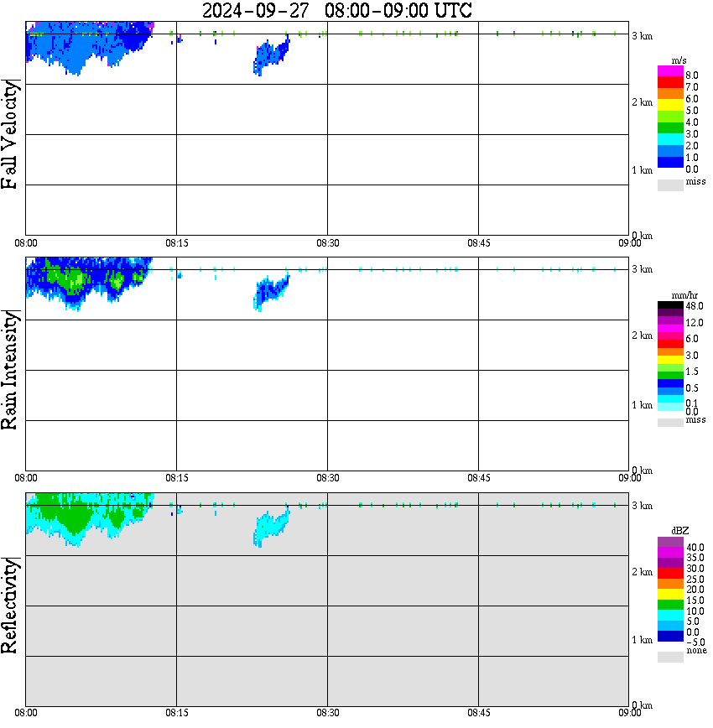Pick the dark blue 0.0 m/s swatch
Viewport: 713px width, 728px height.
(x=670, y=162)
